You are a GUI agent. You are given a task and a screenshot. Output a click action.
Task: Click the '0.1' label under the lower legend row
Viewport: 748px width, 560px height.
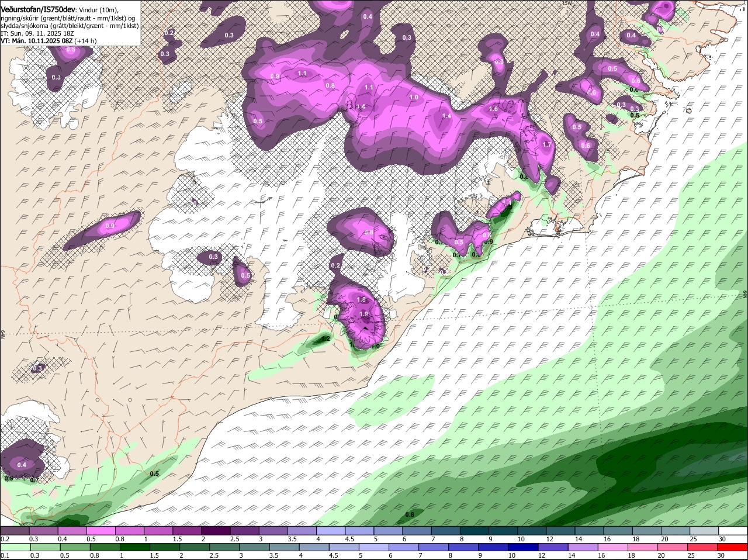pos(5,555)
